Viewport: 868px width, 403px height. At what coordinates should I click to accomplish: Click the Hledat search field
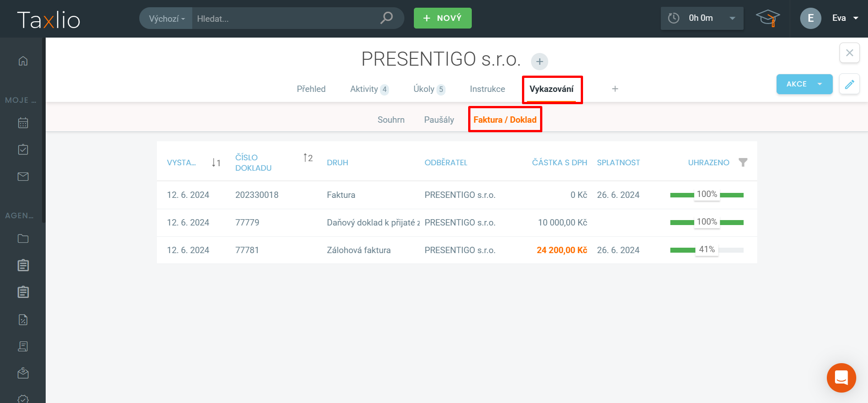coord(285,19)
